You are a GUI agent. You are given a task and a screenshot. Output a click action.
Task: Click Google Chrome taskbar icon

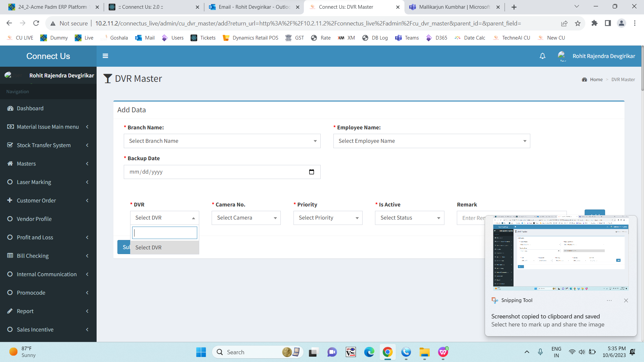click(x=387, y=352)
